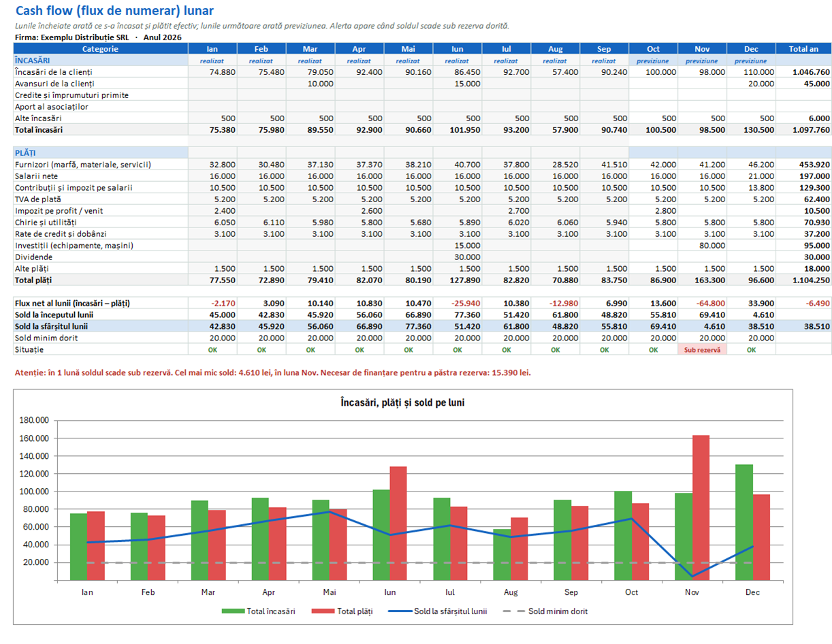Screen dimensions: 832x644
Task: Click the "Alte plăți" row label
Action: point(33,268)
